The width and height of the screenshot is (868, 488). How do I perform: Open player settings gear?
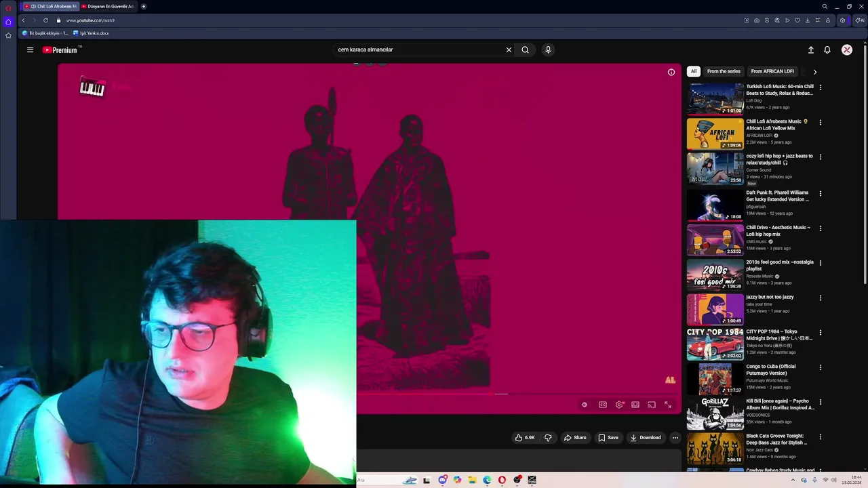[x=619, y=405]
